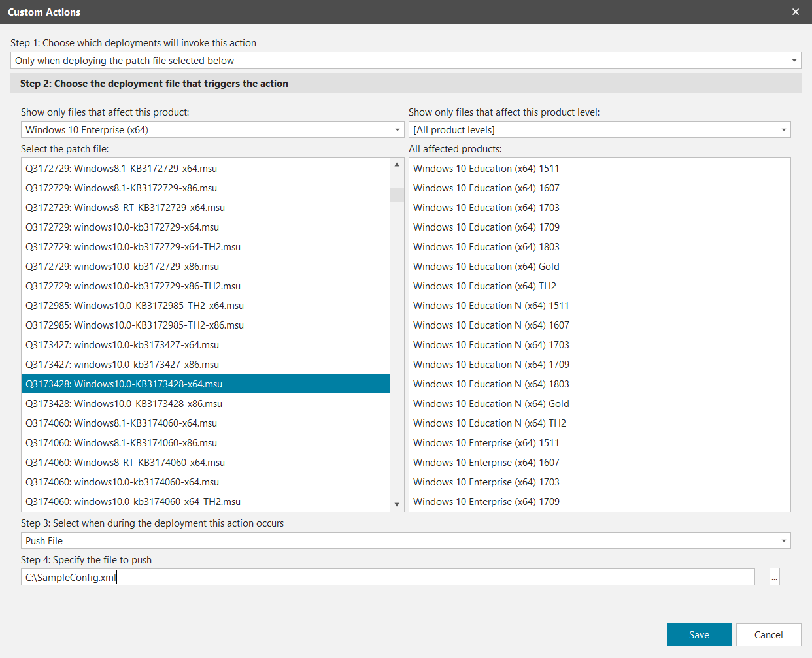The width and height of the screenshot is (812, 658).
Task: Click Windows 10 Enterprise (x64) 1607 entry
Action: 600,463
